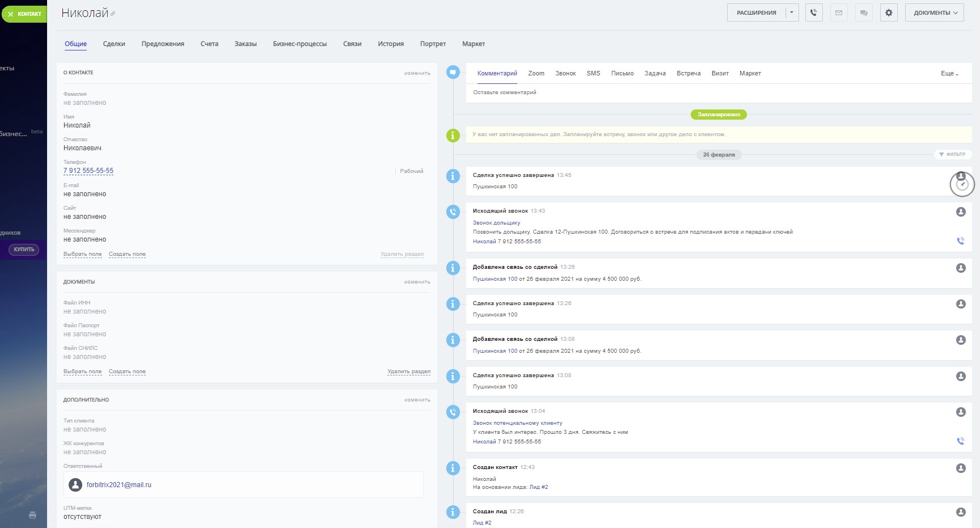The image size is (980, 528).
Task: Click the printer icon in left sidebar
Action: point(32,515)
